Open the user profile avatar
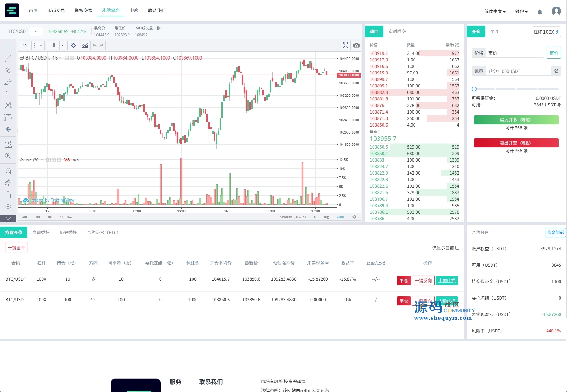567x392 pixels. [556, 11]
